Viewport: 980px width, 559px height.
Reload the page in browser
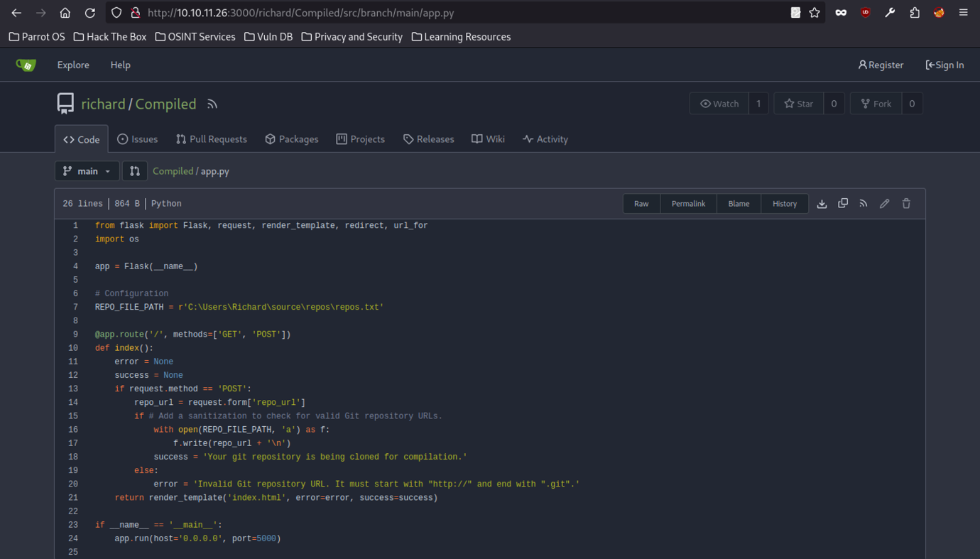point(89,13)
